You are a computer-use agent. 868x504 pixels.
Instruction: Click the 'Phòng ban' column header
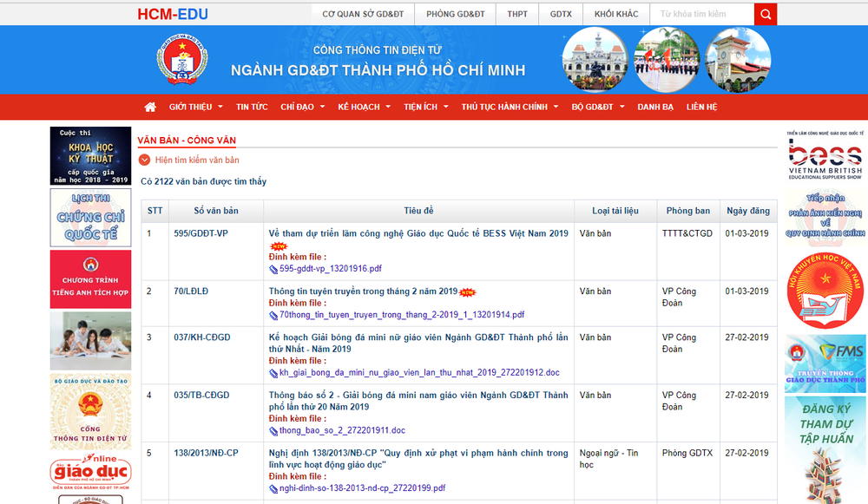tap(688, 211)
